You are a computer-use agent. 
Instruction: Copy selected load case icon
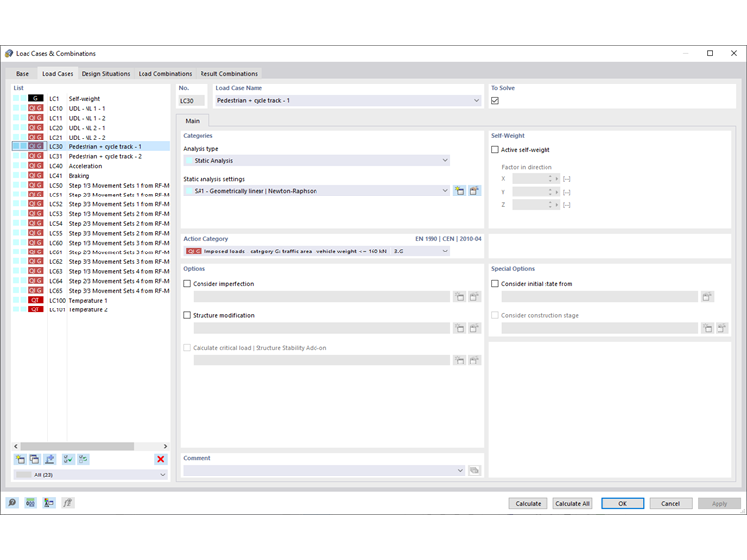point(34,459)
